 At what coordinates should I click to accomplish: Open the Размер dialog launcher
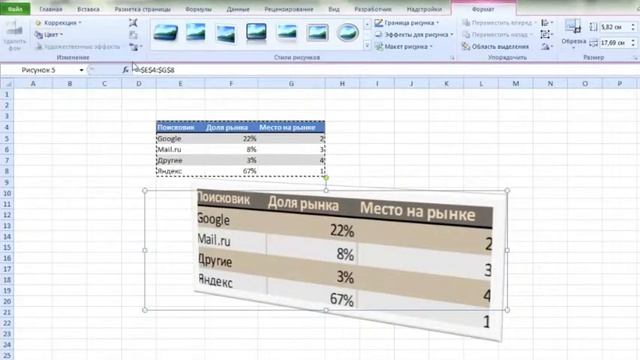click(x=636, y=58)
